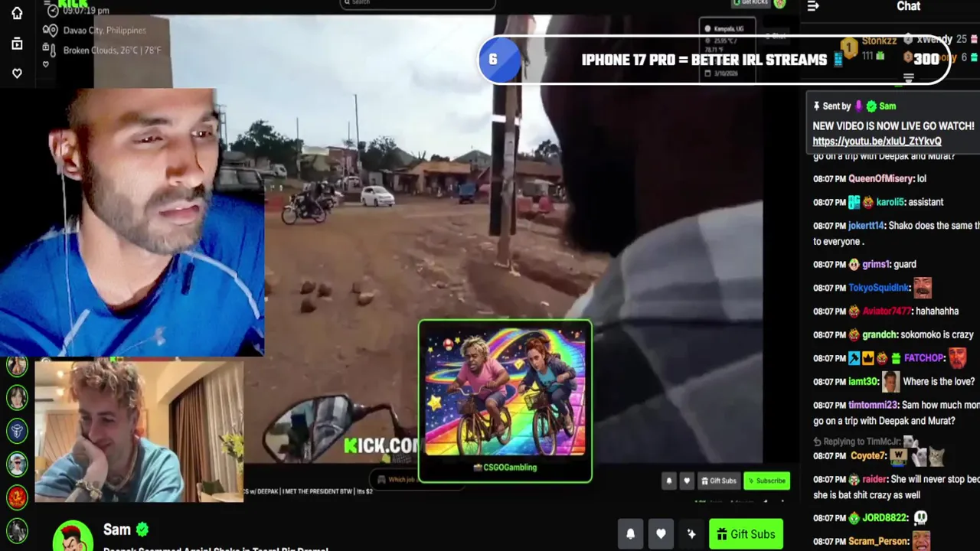Click the Kampala, UG location overlay
980x551 pixels.
click(x=727, y=29)
